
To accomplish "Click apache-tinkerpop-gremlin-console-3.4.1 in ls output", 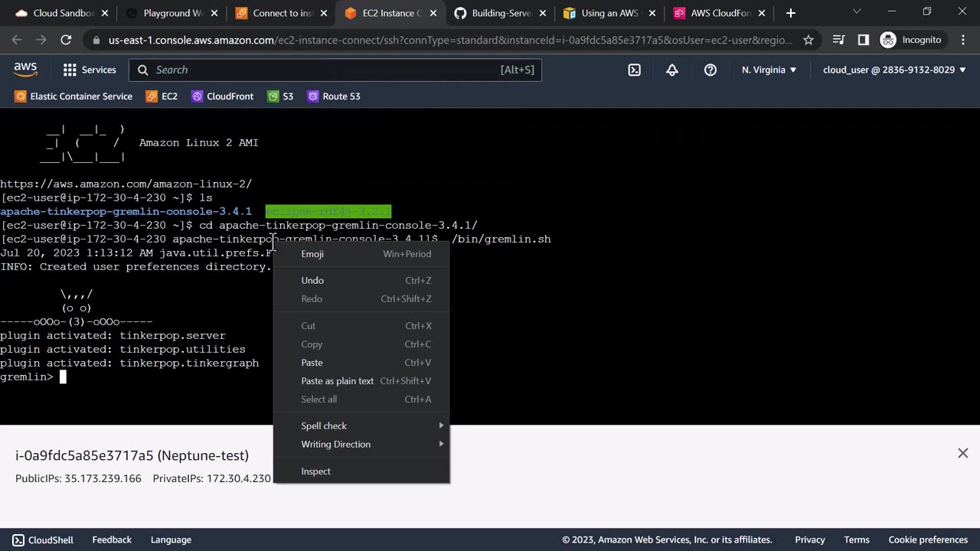I will tap(126, 211).
